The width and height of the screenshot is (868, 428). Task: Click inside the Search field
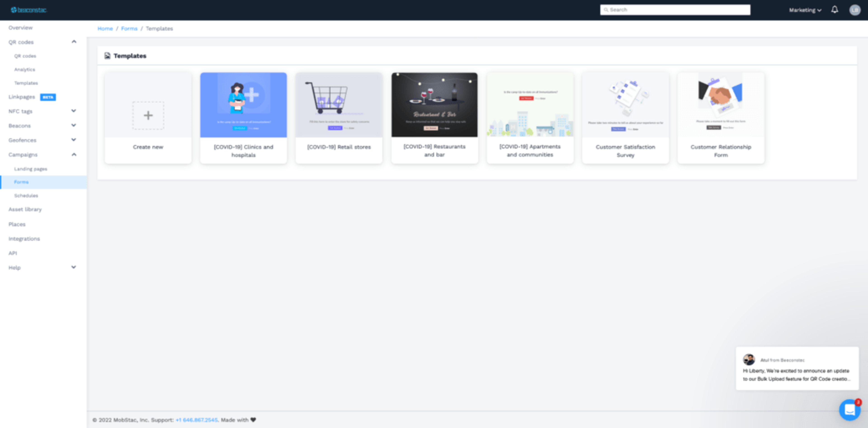pos(675,10)
